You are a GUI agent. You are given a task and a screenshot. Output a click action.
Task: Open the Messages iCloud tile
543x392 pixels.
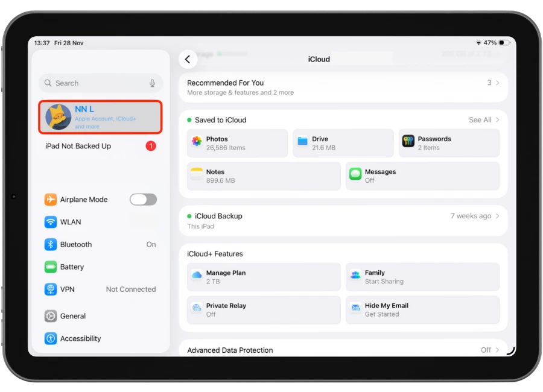pyautogui.click(x=422, y=175)
